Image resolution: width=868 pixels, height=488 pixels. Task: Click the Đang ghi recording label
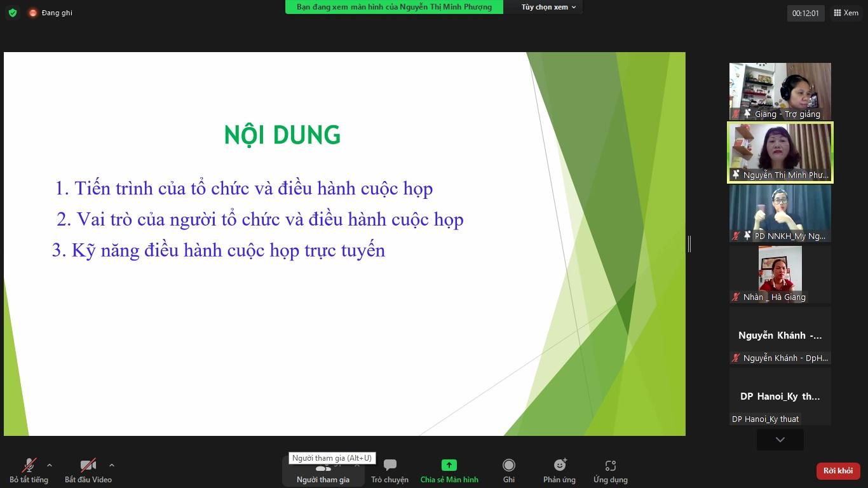tap(57, 13)
